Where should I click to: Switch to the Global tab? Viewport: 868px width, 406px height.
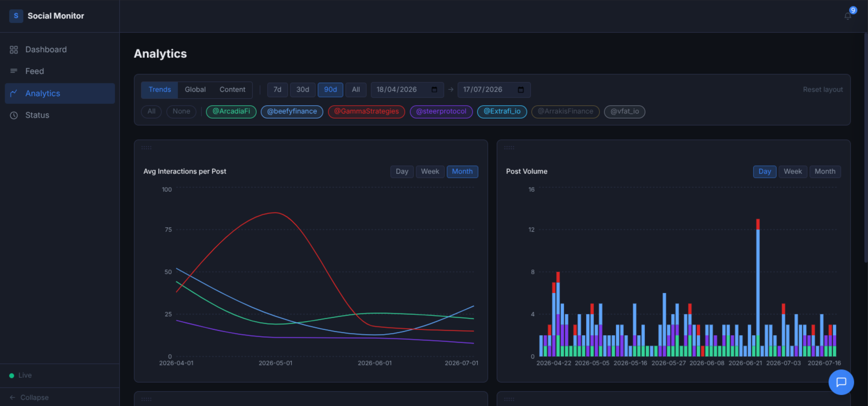(195, 90)
